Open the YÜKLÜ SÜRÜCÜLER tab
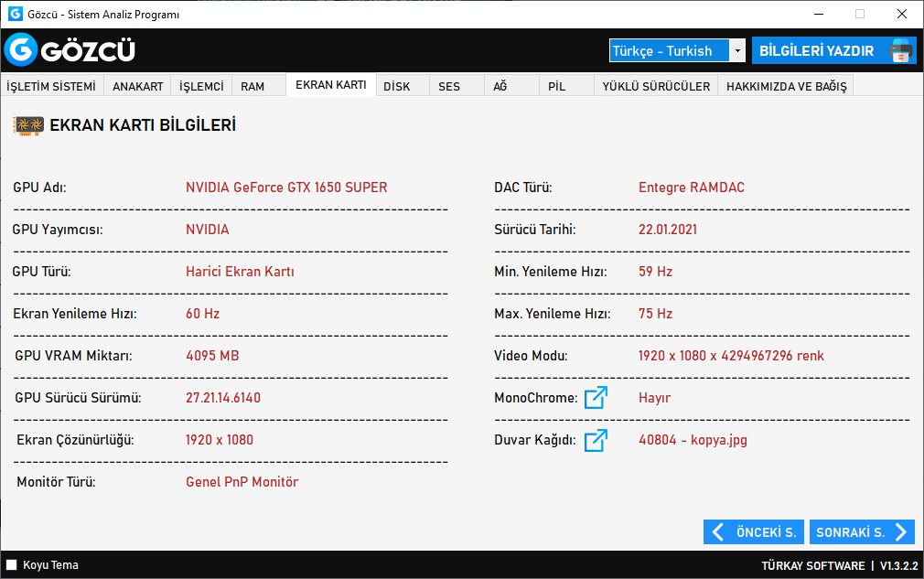The image size is (924, 579). click(x=656, y=86)
